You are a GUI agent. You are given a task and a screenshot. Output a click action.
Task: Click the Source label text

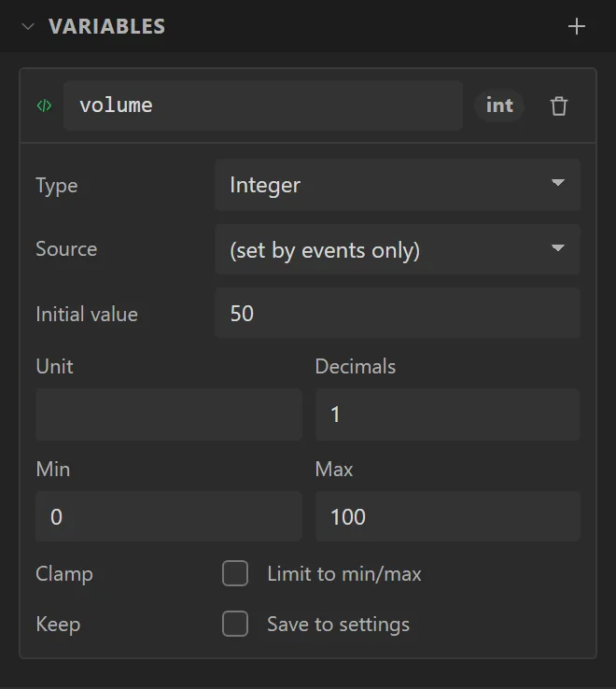pos(66,249)
